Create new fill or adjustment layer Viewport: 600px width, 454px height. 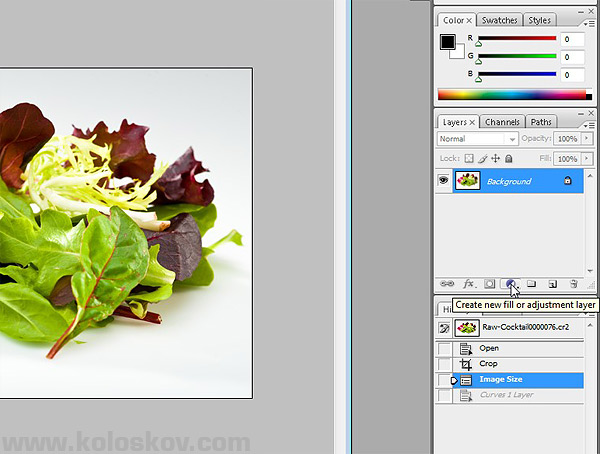pos(510,284)
